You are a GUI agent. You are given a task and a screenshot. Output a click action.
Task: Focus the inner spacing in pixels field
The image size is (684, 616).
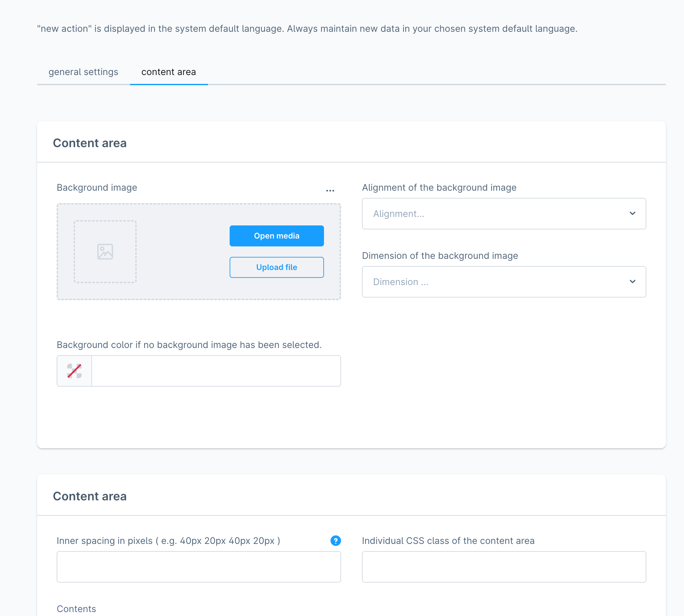(199, 567)
